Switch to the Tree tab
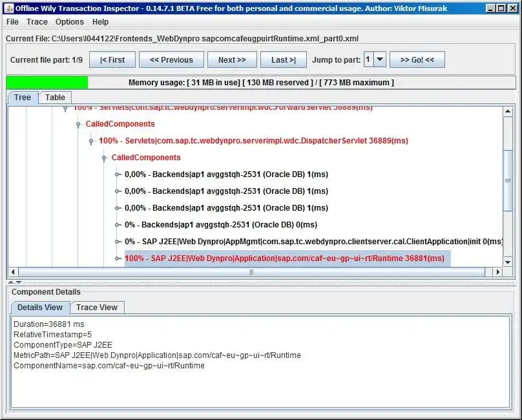 pos(23,98)
